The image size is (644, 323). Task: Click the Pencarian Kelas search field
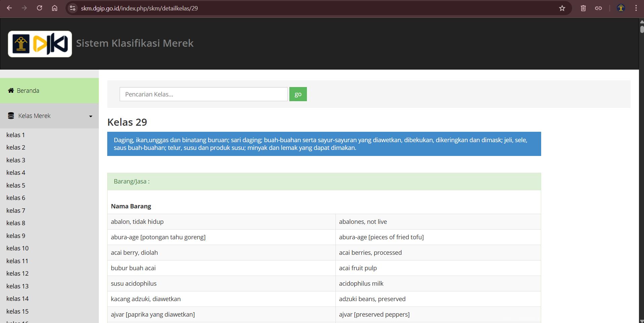(203, 94)
